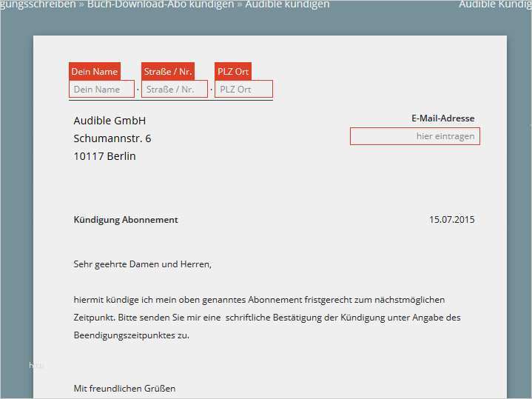Click the address line '10117 Berlin'

(104, 156)
